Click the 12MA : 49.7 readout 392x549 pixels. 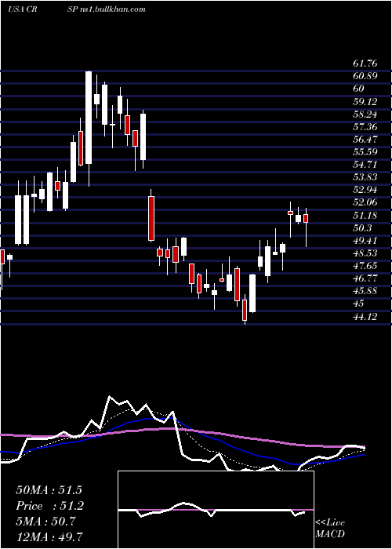coord(49,536)
